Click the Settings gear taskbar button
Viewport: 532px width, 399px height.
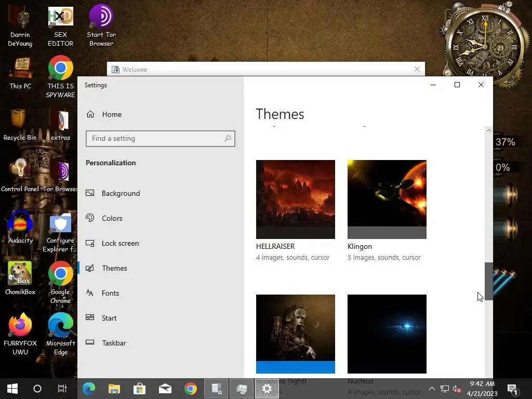click(x=267, y=389)
